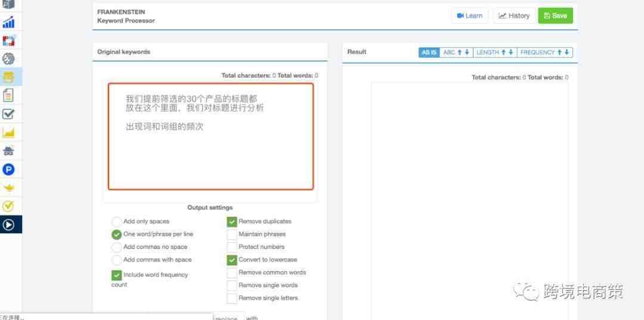Click the Learn video button
The width and height of the screenshot is (644, 320).
coord(470,16)
